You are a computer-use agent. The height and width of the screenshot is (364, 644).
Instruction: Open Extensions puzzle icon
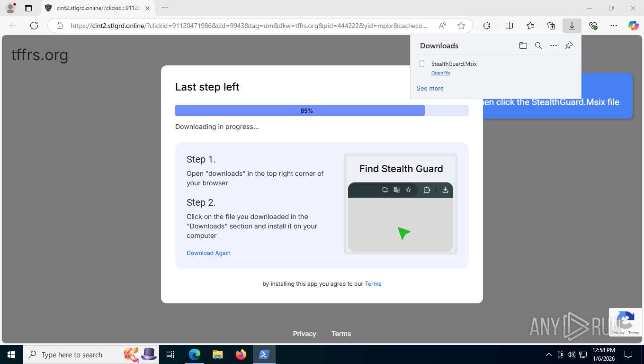[486, 26]
